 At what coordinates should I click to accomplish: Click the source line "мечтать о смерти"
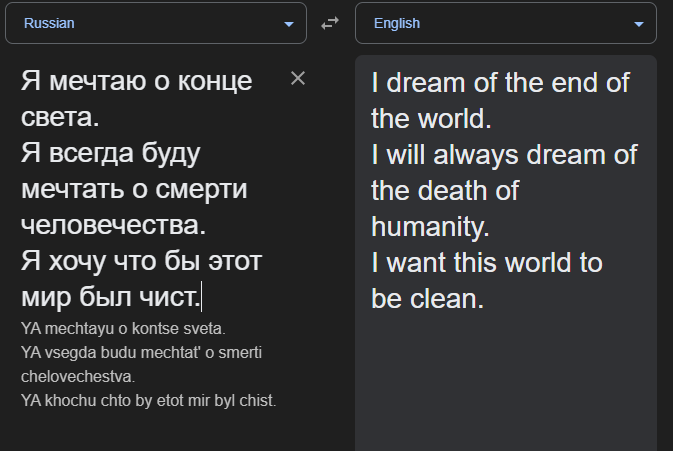coord(134,189)
